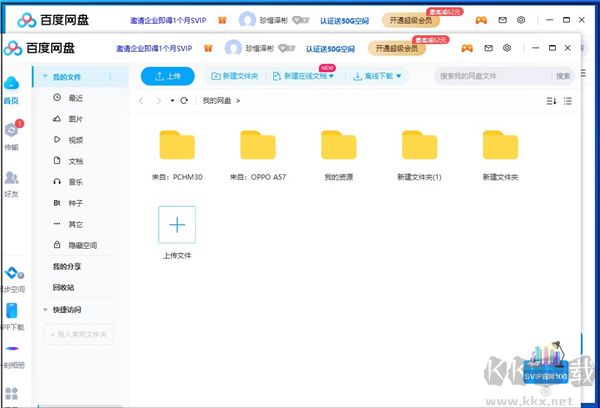The height and width of the screenshot is (408, 600).
Task: Open the settings hexagon icon in front window
Action: point(507,48)
